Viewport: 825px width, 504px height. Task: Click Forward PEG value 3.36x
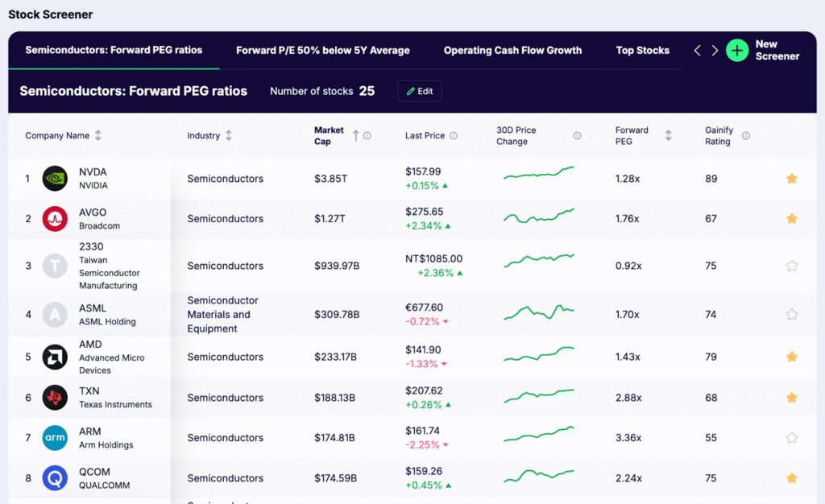point(628,438)
